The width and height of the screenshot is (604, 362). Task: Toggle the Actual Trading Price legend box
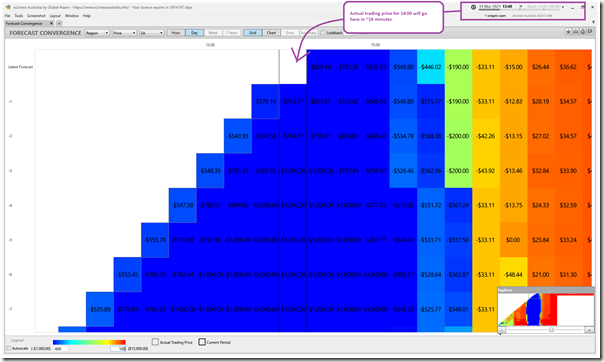[155, 342]
